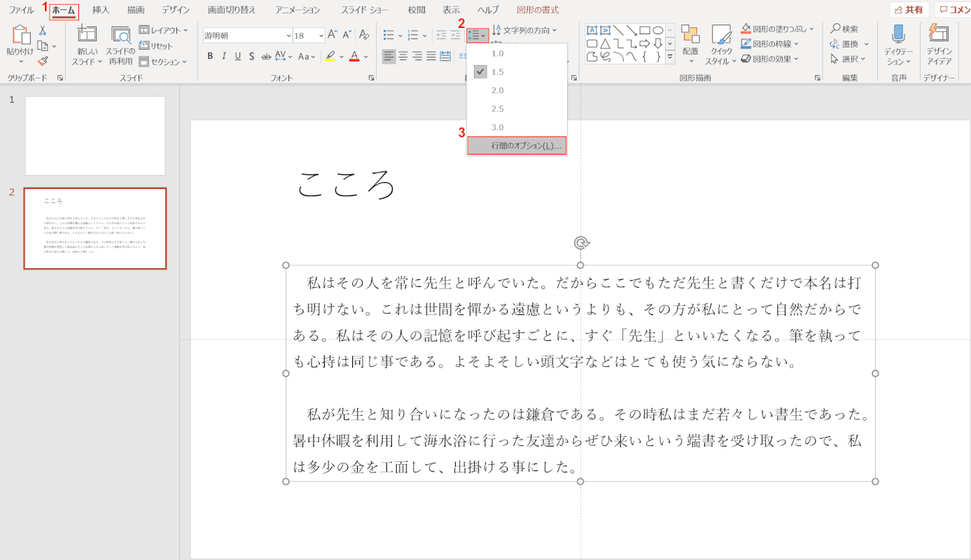Open the Insert (挿入) tab
The image size is (971, 560).
pos(101,10)
